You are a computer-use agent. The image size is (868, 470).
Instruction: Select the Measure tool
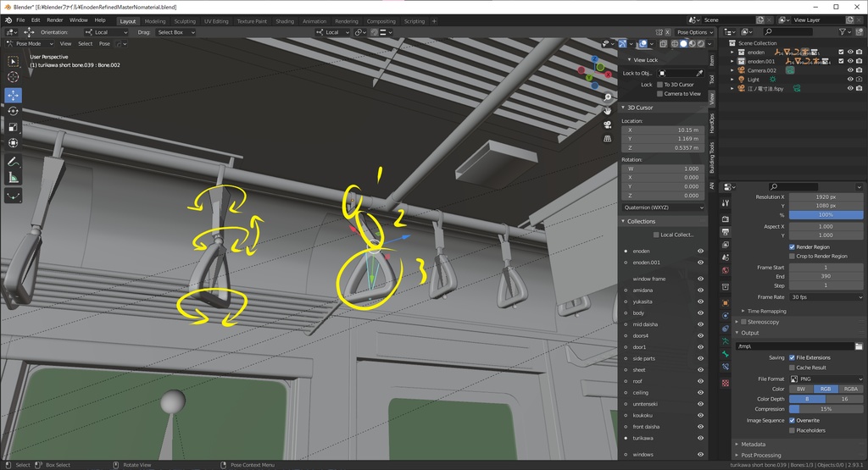click(13, 178)
